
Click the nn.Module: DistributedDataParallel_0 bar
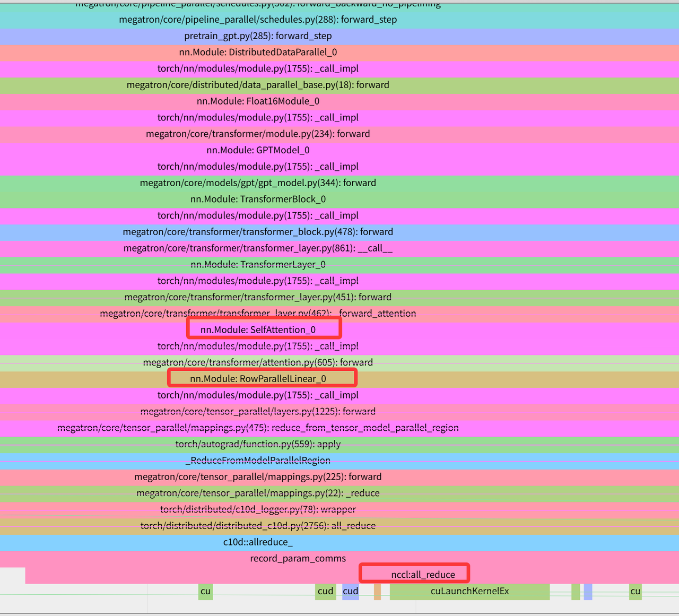click(258, 52)
